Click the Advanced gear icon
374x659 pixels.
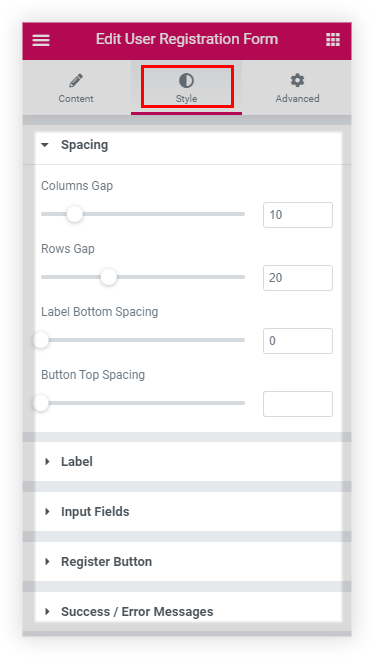click(297, 80)
